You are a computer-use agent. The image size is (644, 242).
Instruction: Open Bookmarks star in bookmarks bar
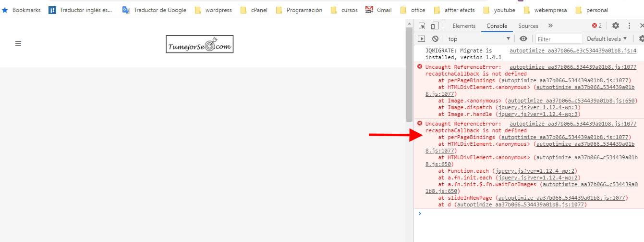pyautogui.click(x=21, y=10)
